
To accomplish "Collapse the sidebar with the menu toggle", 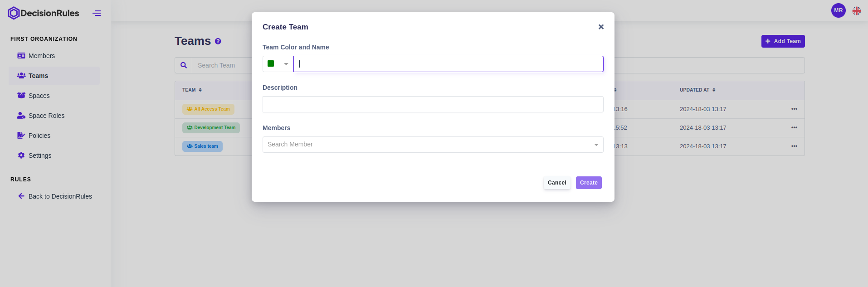I will pos(97,13).
